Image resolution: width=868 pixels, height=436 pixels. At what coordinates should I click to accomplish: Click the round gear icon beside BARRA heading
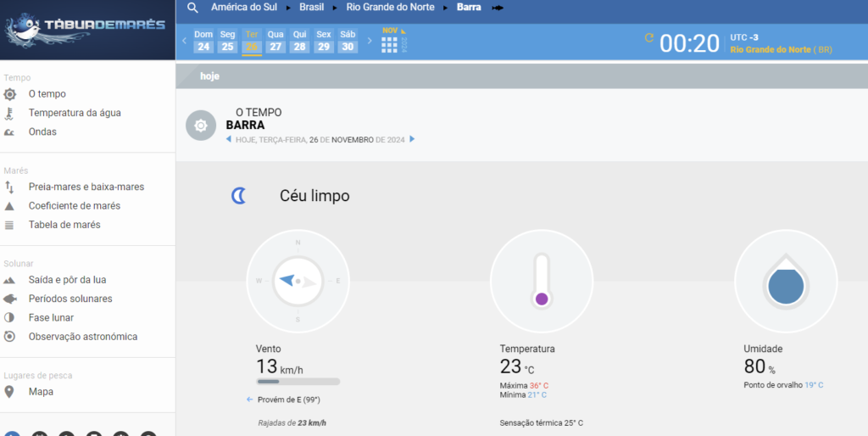coord(201,126)
